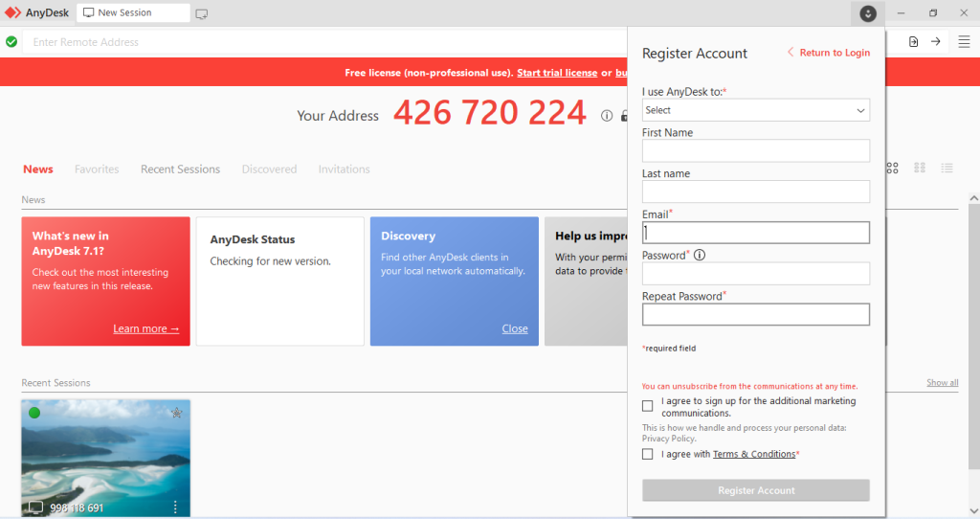The height and width of the screenshot is (519, 980).
Task: Toggle favorite star on session 998 118 691
Action: (x=177, y=413)
